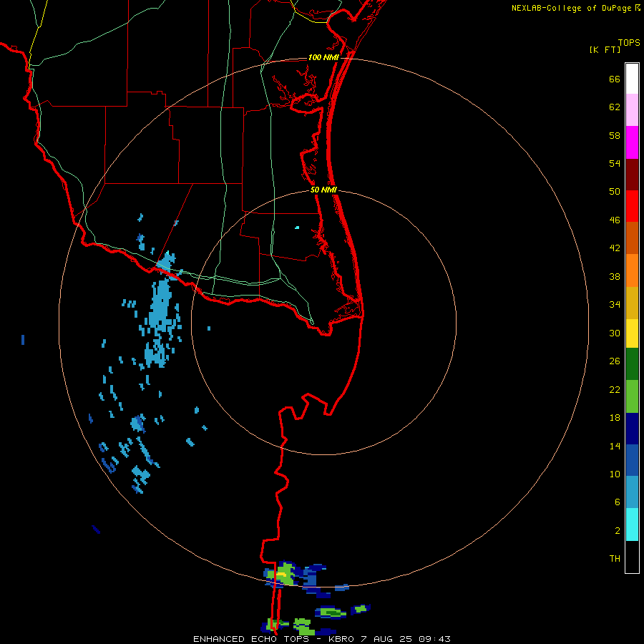Click the 58 legend value label

tap(615, 135)
